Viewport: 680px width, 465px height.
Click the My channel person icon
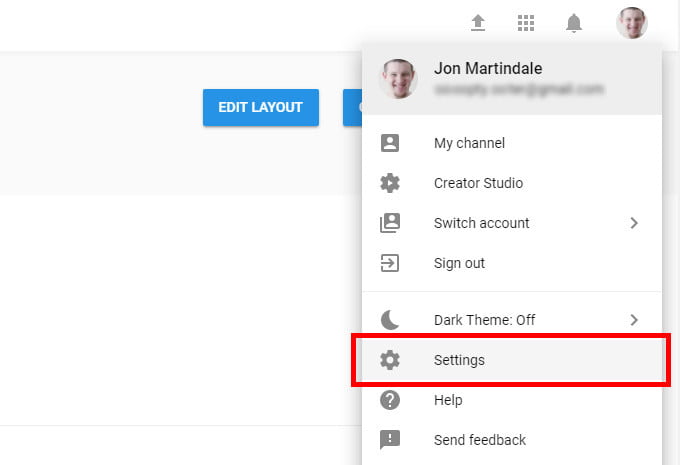[390, 143]
